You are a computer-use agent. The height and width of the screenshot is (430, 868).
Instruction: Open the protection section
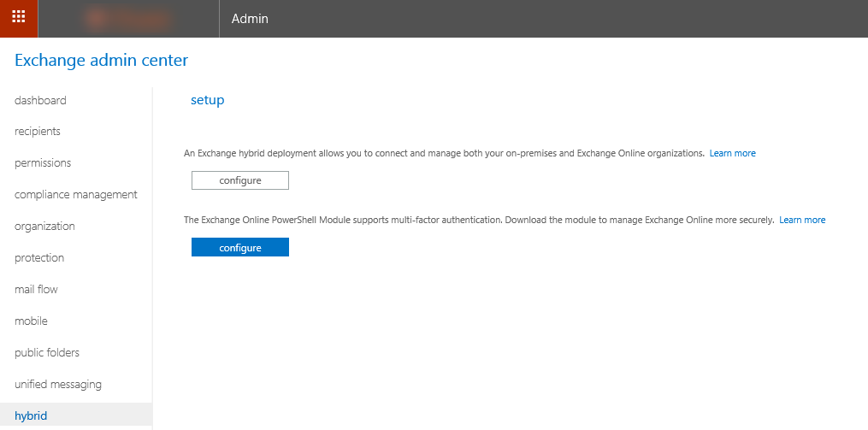(x=39, y=257)
